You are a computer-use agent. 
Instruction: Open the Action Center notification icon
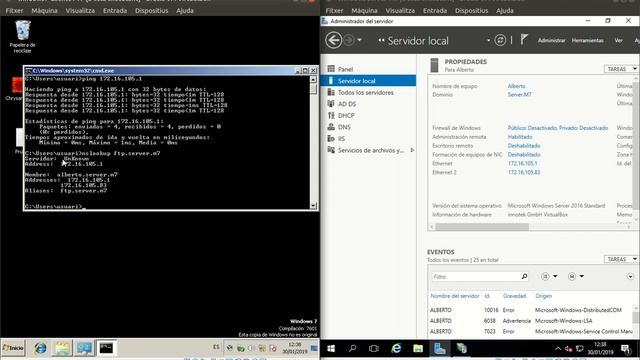pyautogui.click(x=625, y=349)
